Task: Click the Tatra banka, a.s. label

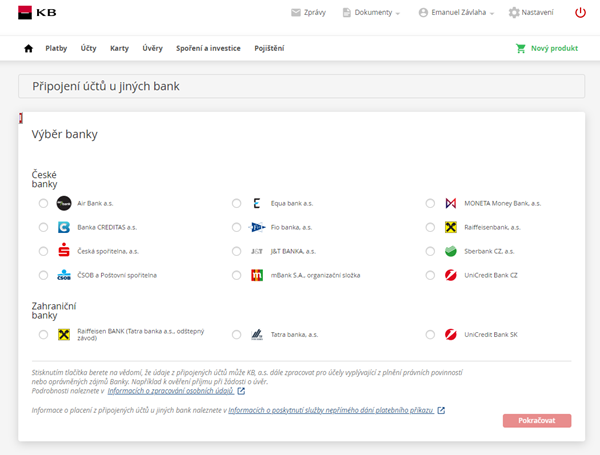Action: point(294,334)
